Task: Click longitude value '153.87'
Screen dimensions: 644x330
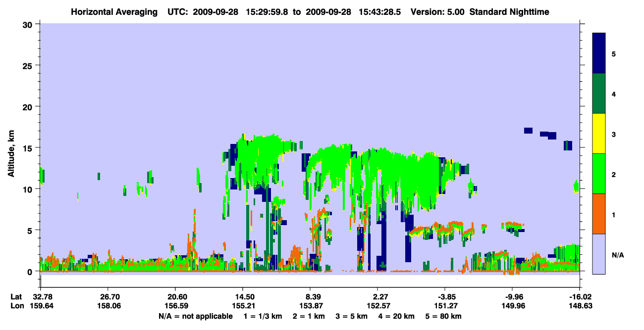Action: click(x=310, y=306)
